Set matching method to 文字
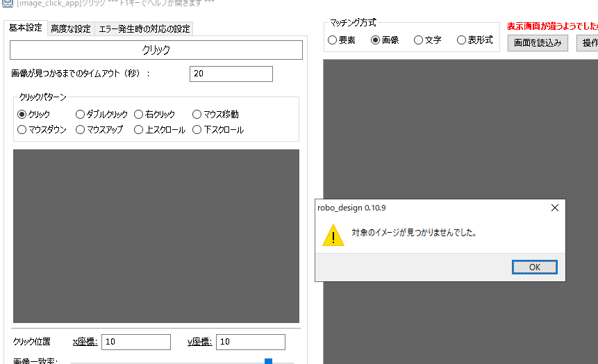 click(x=419, y=40)
